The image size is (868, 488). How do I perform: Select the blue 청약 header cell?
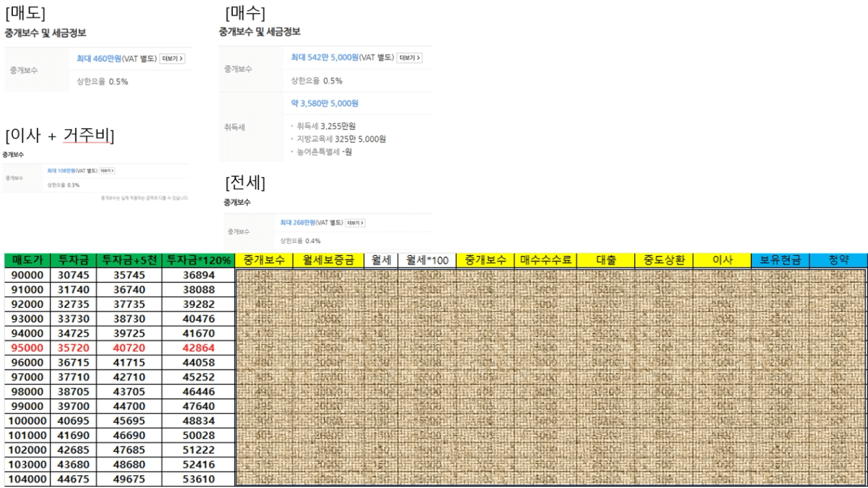[x=838, y=260]
